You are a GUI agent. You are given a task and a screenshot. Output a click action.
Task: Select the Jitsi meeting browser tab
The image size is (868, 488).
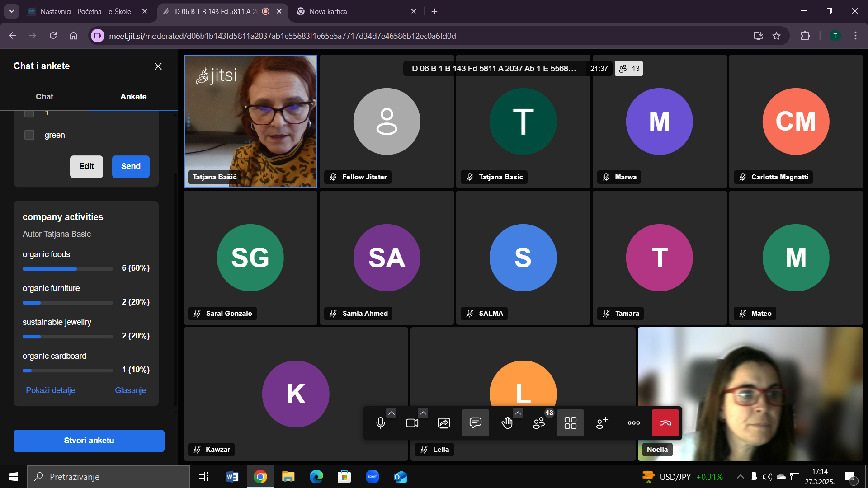[215, 12]
